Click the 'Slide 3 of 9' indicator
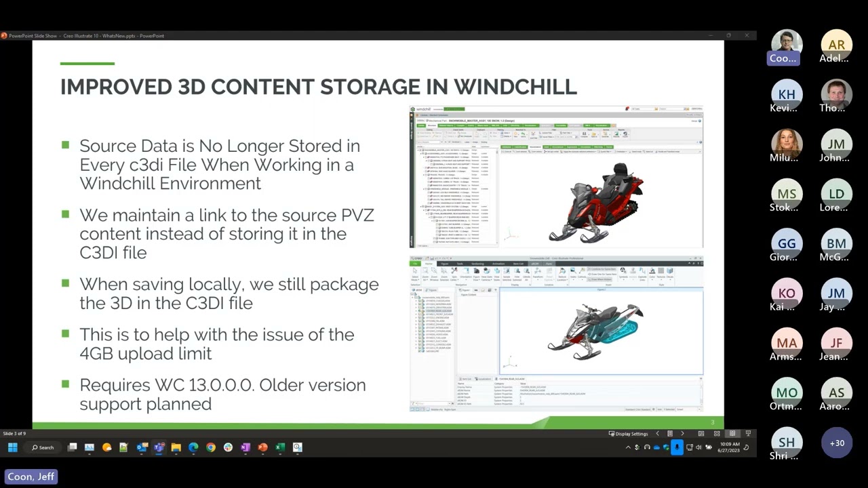Screen dimensions: 868x488 14,434
